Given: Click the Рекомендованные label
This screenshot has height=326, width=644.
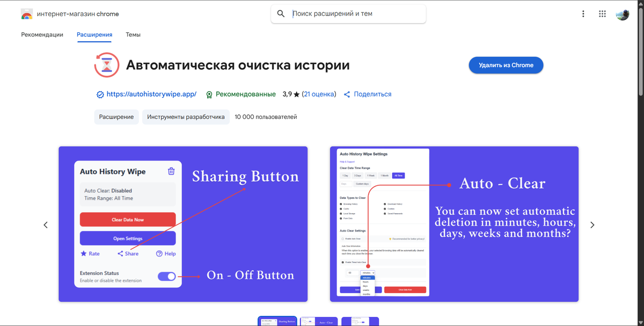Looking at the screenshot, I should pyautogui.click(x=246, y=94).
